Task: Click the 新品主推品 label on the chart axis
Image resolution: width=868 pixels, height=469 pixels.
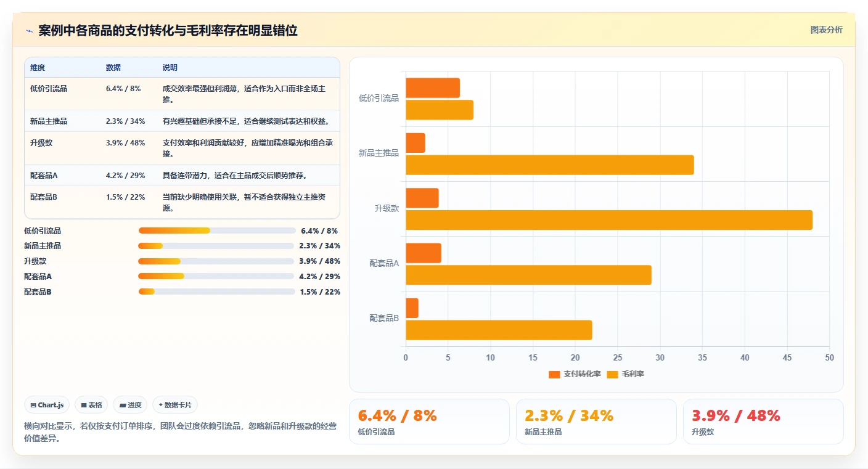Action: point(379,153)
